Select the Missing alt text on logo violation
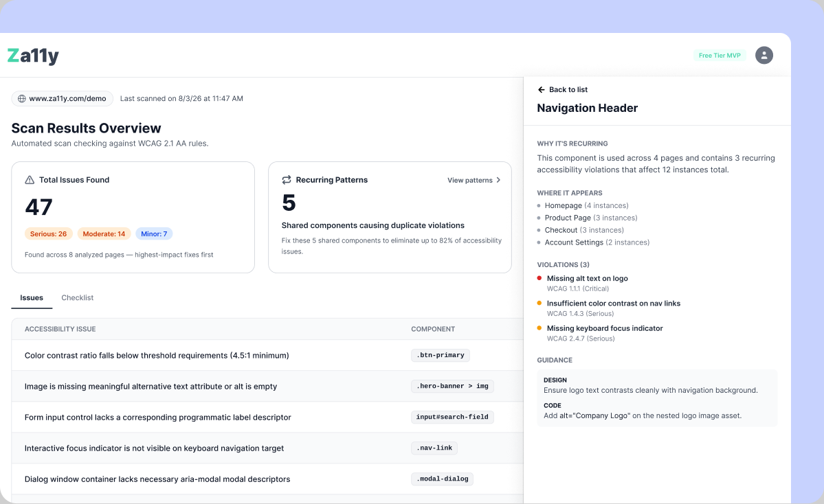Image resolution: width=824 pixels, height=504 pixels. (588, 283)
